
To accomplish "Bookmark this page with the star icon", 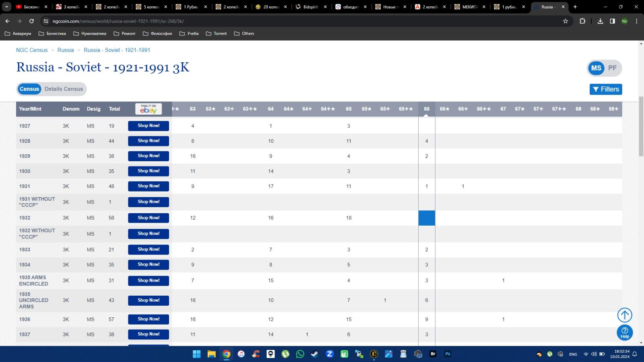I will [566, 21].
